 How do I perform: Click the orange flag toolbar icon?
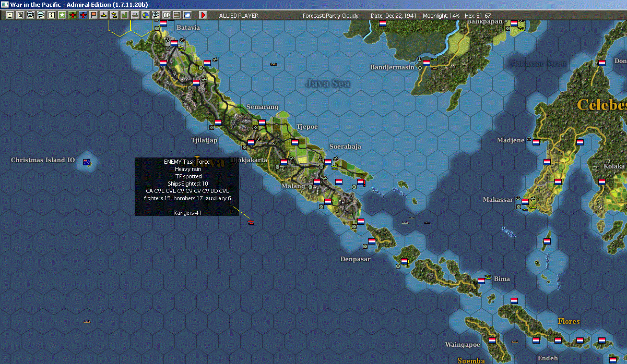point(93,15)
